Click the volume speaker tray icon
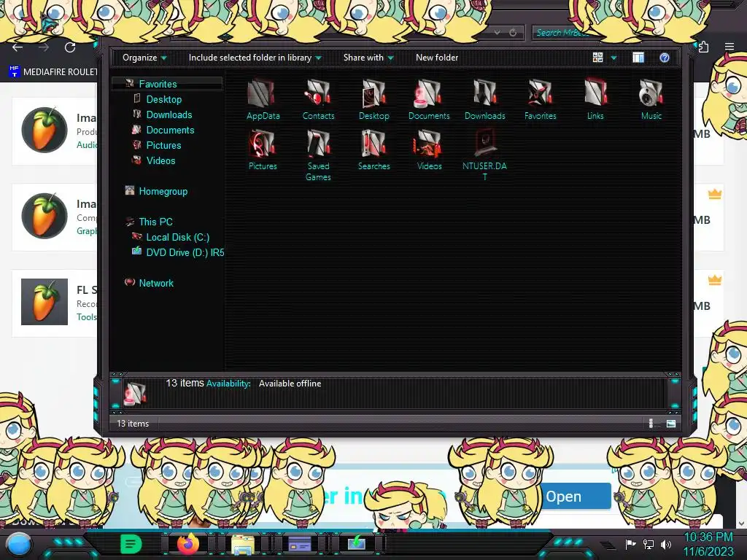 pos(666,544)
